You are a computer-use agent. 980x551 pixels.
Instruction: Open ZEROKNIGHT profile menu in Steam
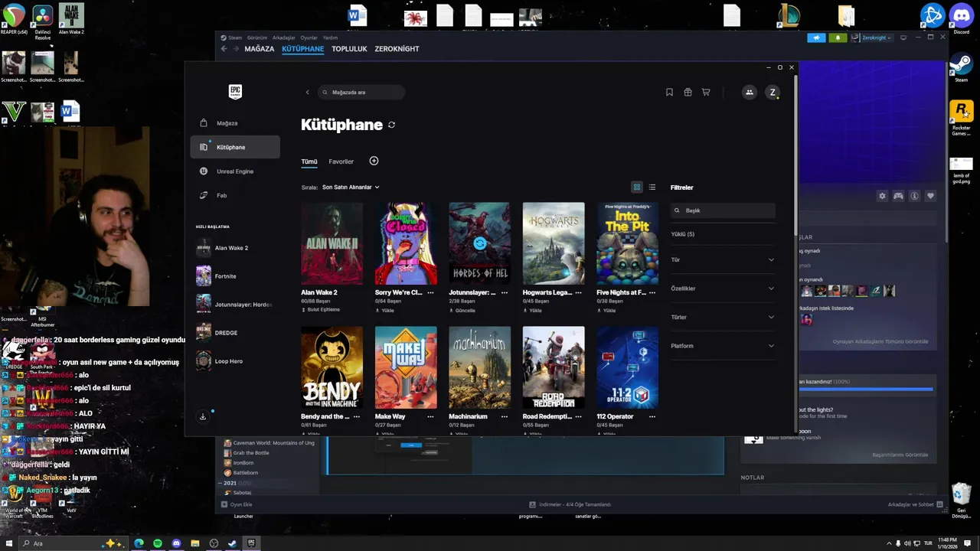[397, 49]
